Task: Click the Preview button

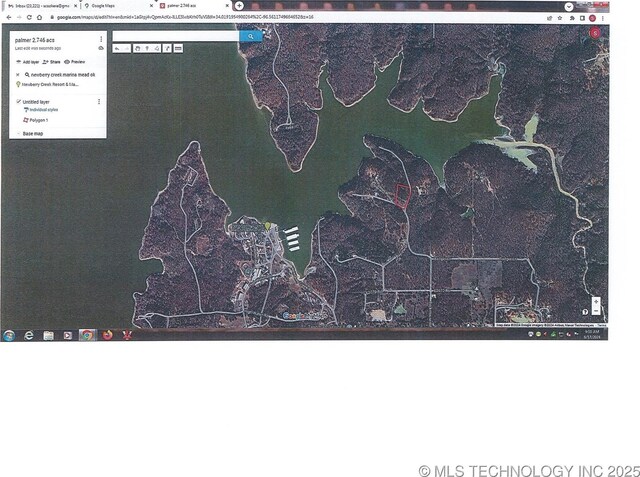Action: (75, 62)
